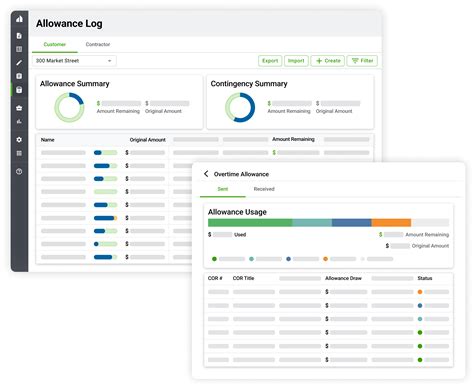Click the green segment of the Allowance Usage bar
This screenshot has height=387, width=474.
coord(250,223)
